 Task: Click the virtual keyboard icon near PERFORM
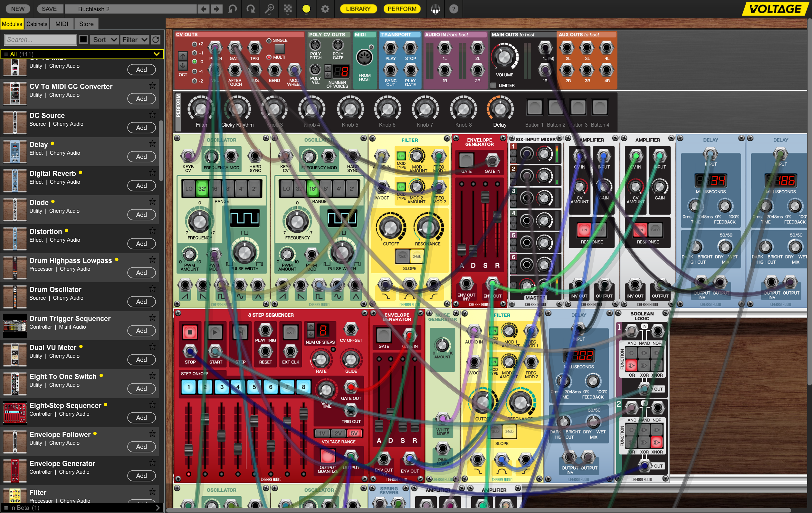[435, 9]
